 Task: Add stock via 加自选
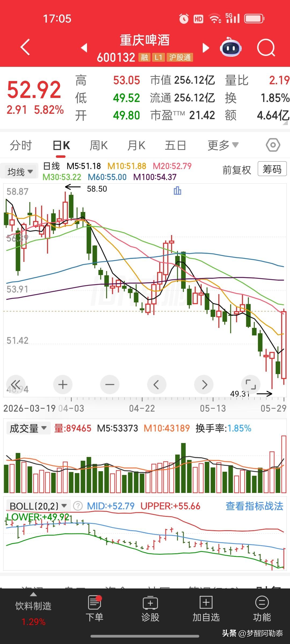coord(206,609)
